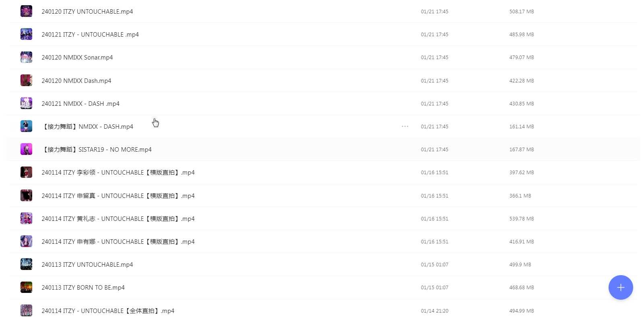Screen dimensions: 644x317
Task: Open 240114 ITZY - UNTOUCHABLE【全体直拍】.mp4
Action: tap(108, 311)
